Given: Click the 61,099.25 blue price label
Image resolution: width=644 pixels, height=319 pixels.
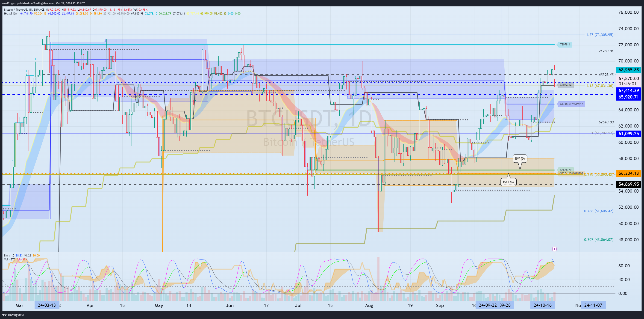Looking at the screenshot, I should coord(628,134).
